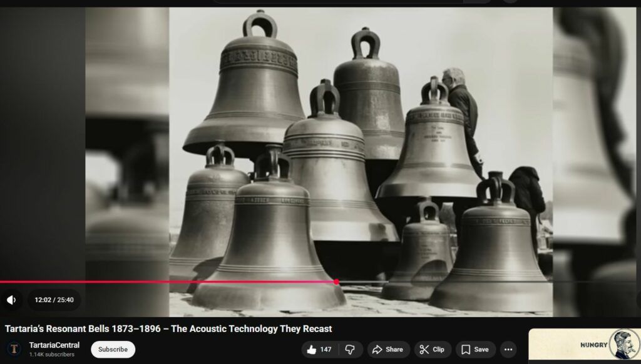The image size is (641, 364).
Task: Click the search field at the top edge
Action: click(338, 1)
